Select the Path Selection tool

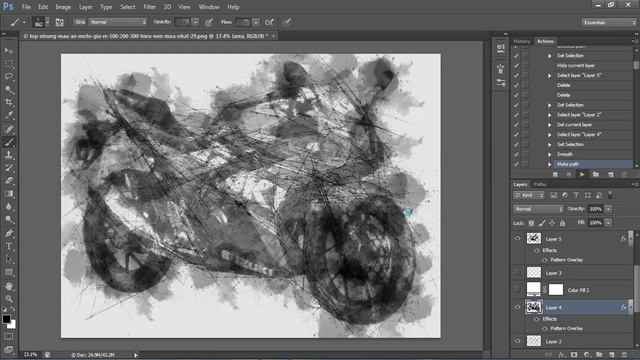[9, 259]
